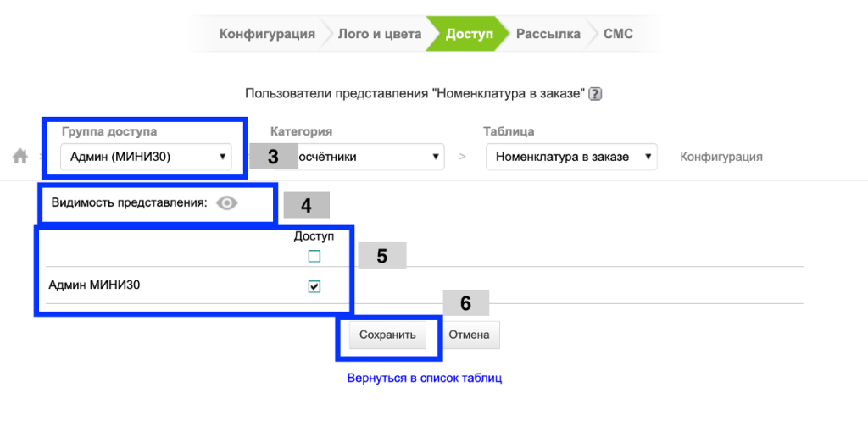This screenshot has width=868, height=432.
Task: Switch to the Конфигурация tab
Action: pos(266,34)
